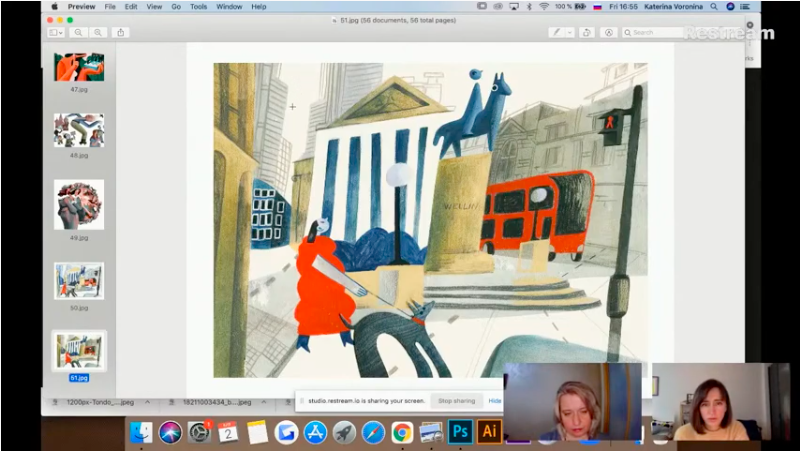Click the Markup pen icon in toolbar
800x451 pixels.
tap(556, 32)
